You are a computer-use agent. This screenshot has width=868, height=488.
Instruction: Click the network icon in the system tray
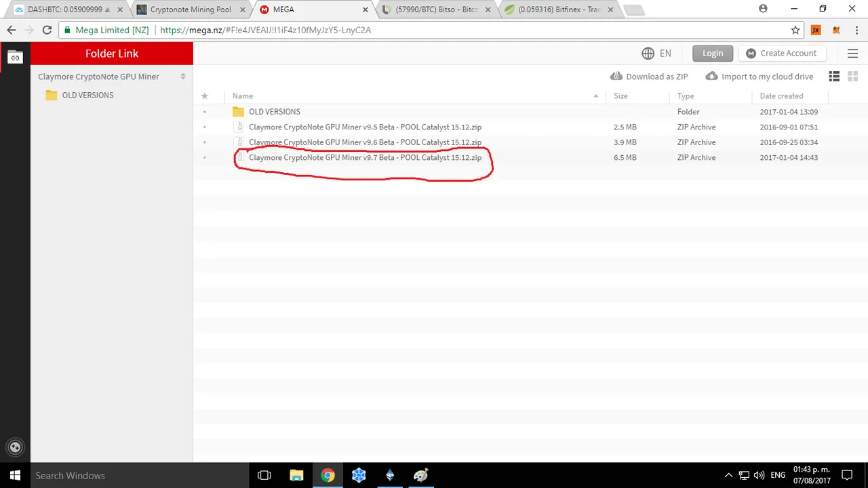744,475
